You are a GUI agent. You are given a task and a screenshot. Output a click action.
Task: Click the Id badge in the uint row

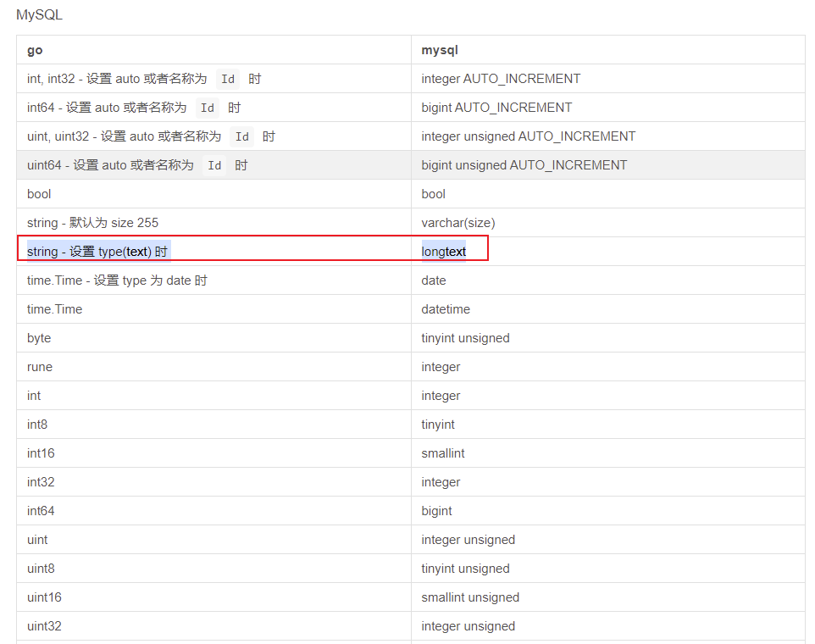[x=241, y=136]
